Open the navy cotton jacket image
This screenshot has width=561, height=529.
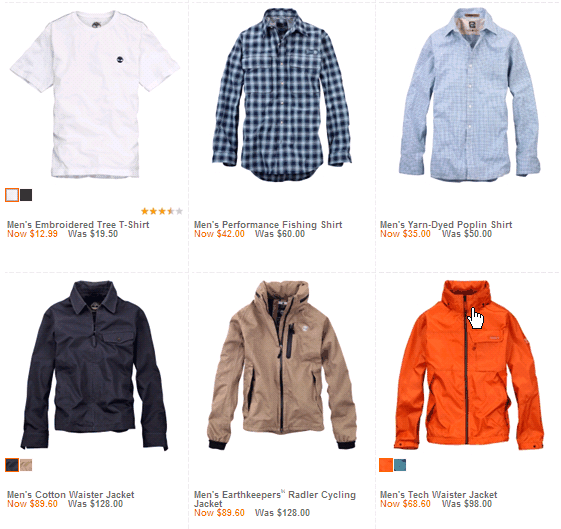(94, 365)
